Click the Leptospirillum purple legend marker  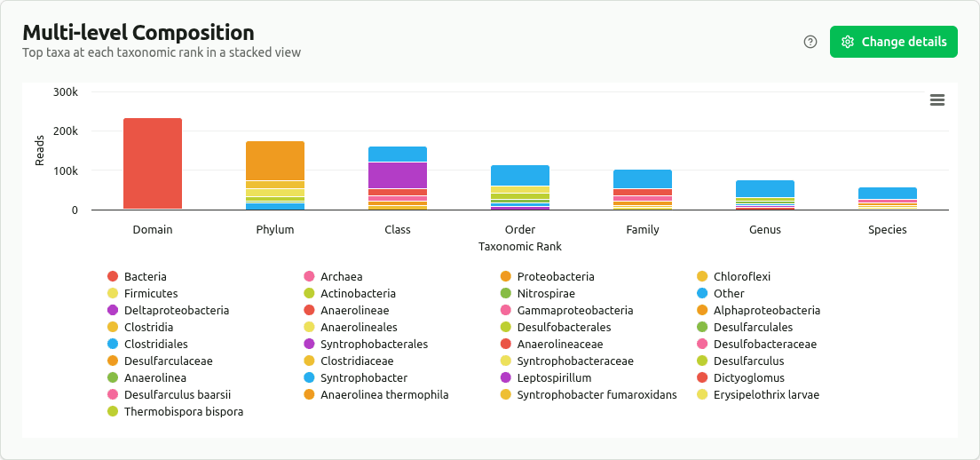click(506, 378)
